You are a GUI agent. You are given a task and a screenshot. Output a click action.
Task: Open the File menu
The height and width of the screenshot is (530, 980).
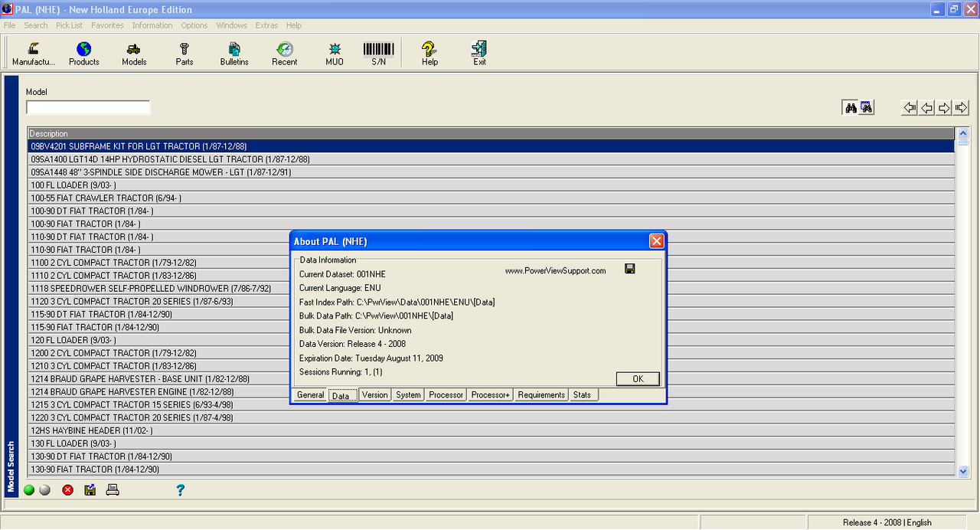[x=9, y=25]
